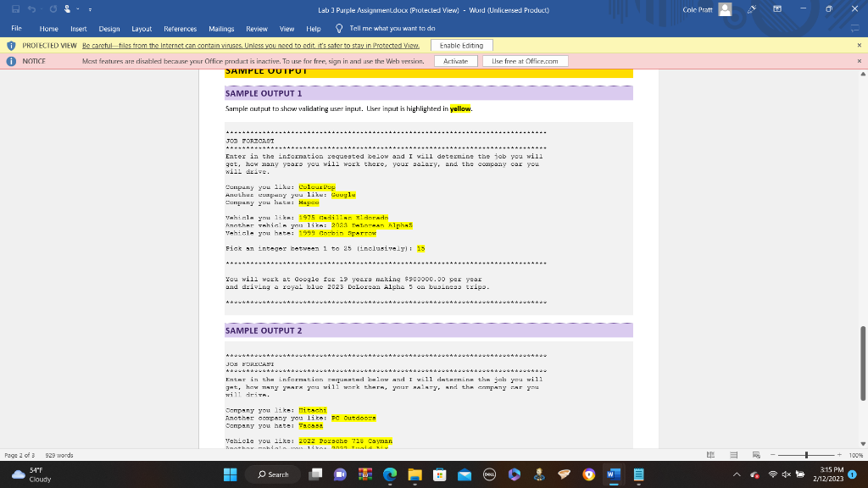Open the View ribbon tab
Image resolution: width=868 pixels, height=488 pixels.
click(287, 29)
